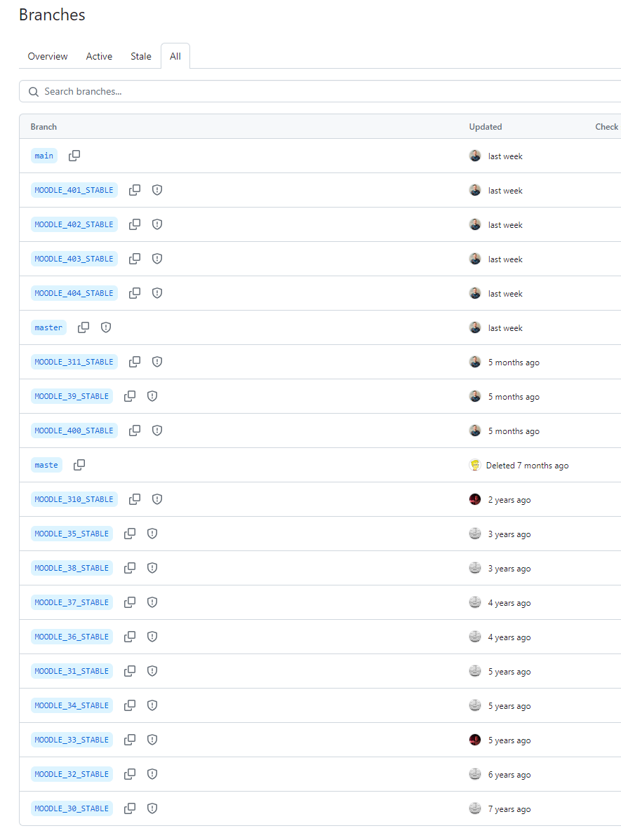Switch to the Active branches tab
The image size is (621, 840).
click(99, 56)
